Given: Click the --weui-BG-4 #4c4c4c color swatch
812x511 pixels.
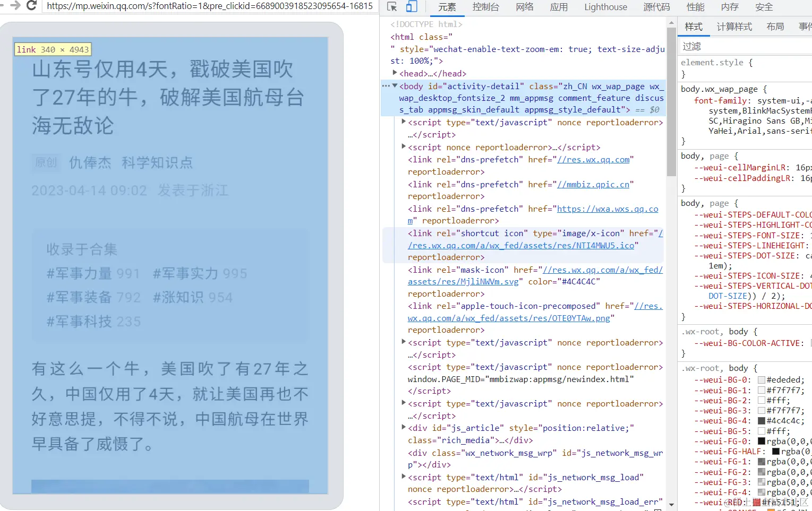Looking at the screenshot, I should click(762, 421).
